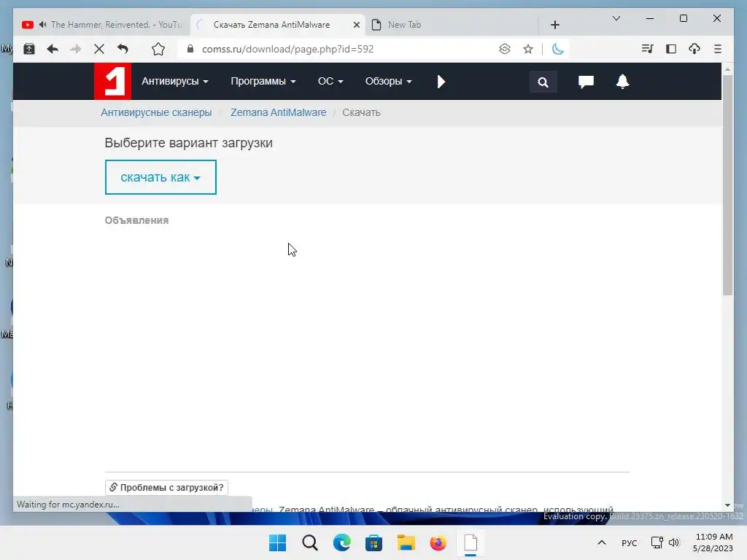Mute the YouTube tab speaker icon
This screenshot has height=560, width=747.
click(43, 25)
